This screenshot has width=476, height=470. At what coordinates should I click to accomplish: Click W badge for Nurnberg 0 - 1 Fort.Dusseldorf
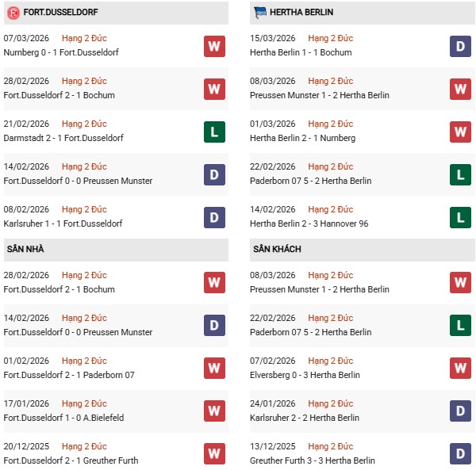[214, 46]
